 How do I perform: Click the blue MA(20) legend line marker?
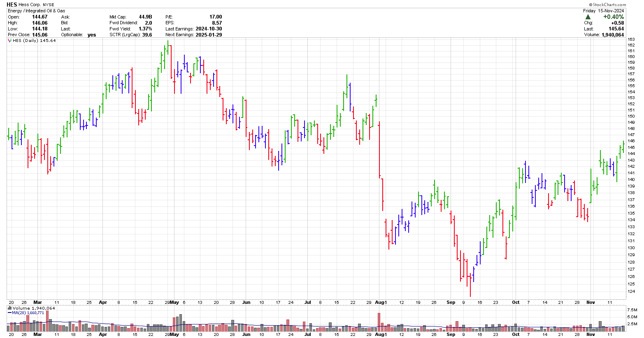coord(9,313)
